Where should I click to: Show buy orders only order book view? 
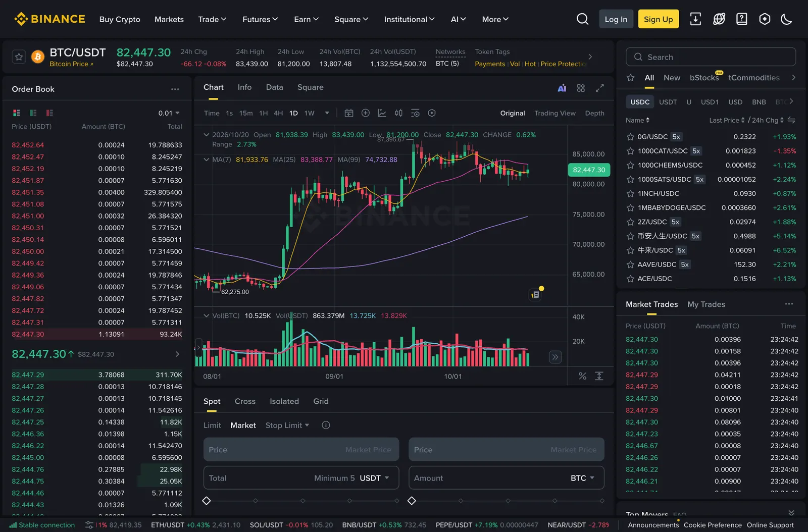33,113
